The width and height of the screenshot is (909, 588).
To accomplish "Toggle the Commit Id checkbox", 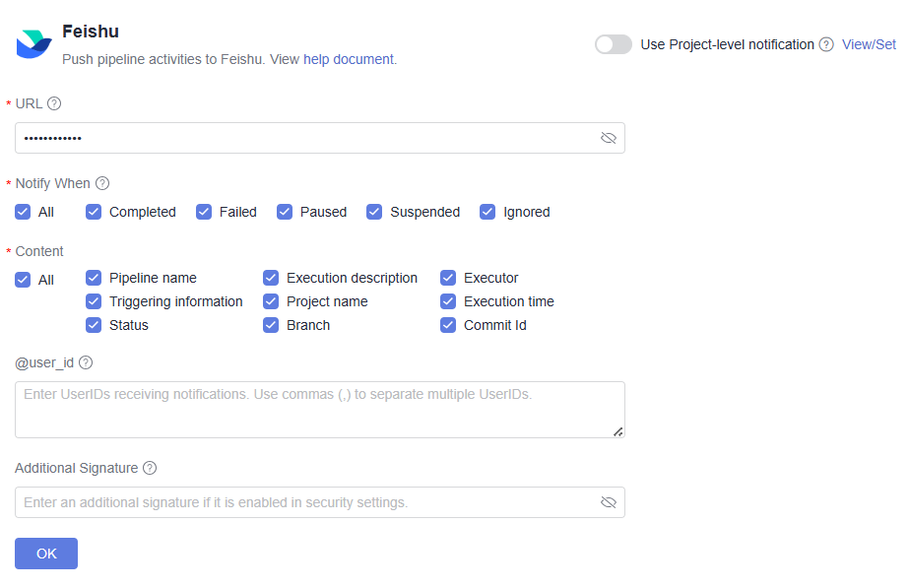I will click(x=448, y=325).
